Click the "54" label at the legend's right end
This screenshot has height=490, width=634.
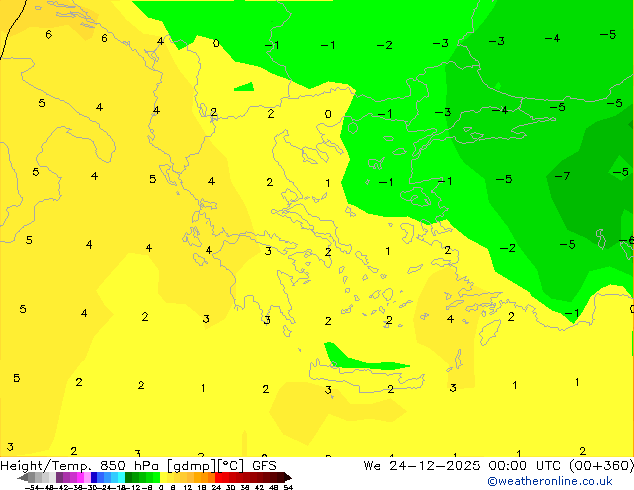pyautogui.click(x=288, y=487)
